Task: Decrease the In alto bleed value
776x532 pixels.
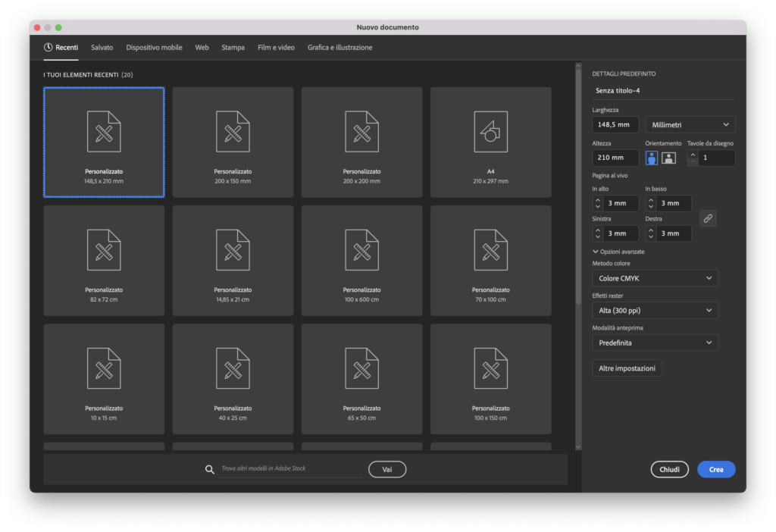Action: click(x=598, y=207)
